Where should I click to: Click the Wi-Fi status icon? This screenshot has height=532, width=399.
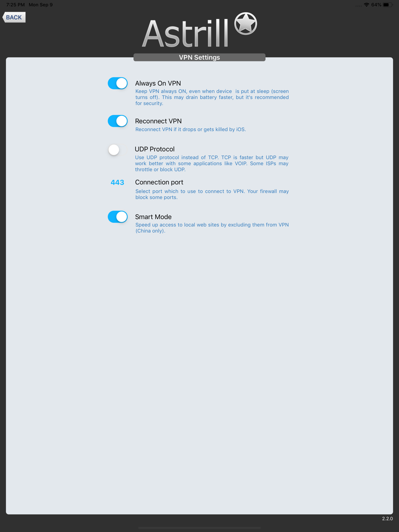coord(366,5)
